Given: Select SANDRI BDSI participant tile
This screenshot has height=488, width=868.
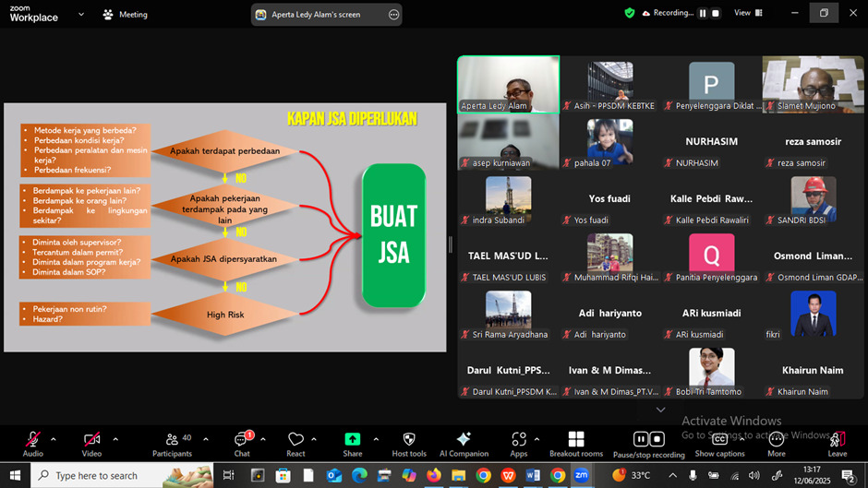Looking at the screenshot, I should [813, 198].
